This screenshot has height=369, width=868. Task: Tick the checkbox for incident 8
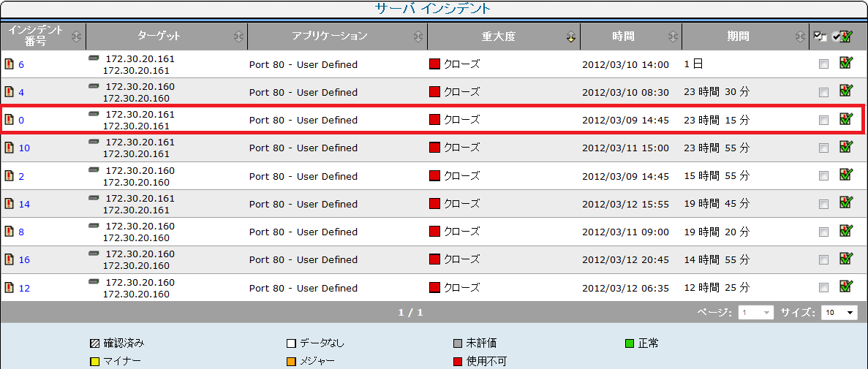coord(823,232)
